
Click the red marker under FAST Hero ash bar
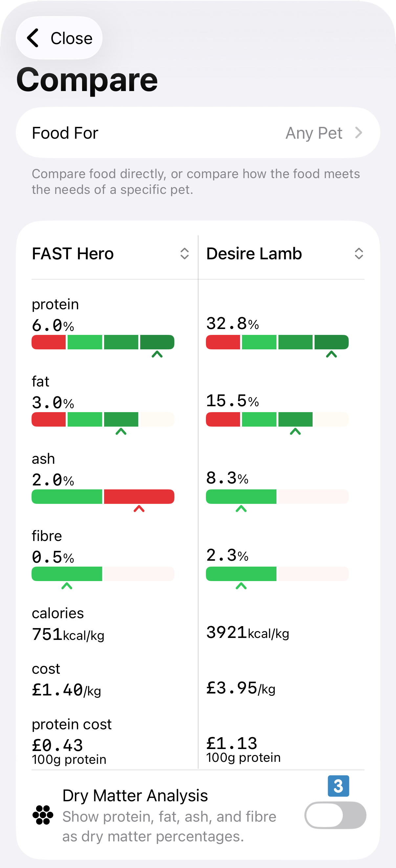point(139,508)
